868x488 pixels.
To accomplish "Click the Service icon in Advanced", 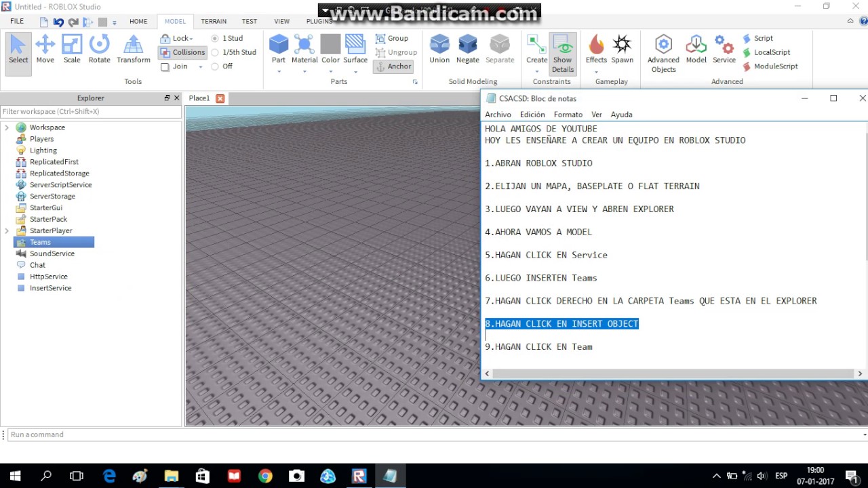I will [x=724, y=49].
